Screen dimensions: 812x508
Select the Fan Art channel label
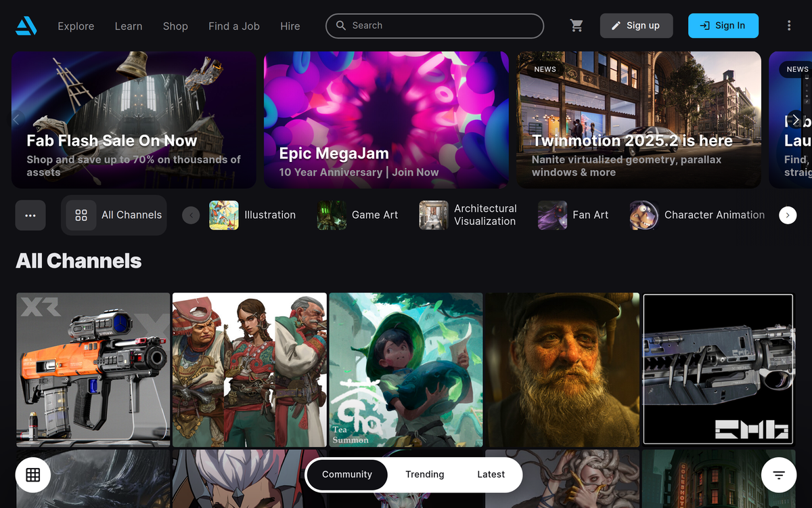click(591, 215)
